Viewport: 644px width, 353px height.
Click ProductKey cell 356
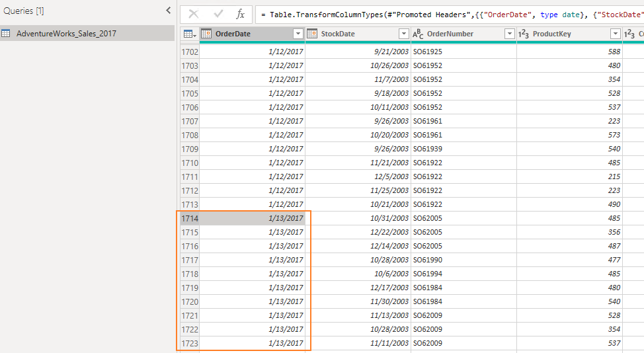point(570,232)
